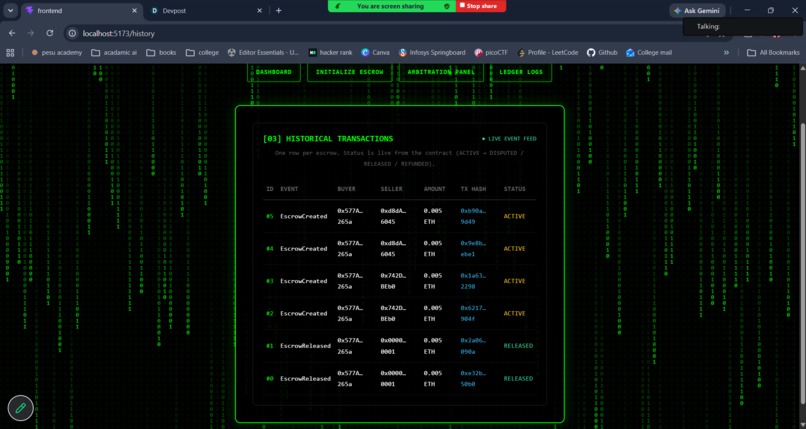The width and height of the screenshot is (806, 429).
Task: Open the Editor Essentials bookmark
Action: pos(263,52)
